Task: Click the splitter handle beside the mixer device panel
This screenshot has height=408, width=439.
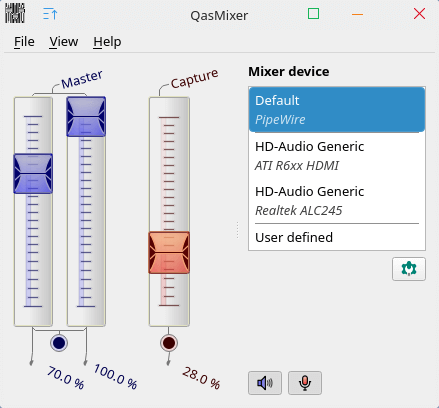Action: [x=238, y=230]
